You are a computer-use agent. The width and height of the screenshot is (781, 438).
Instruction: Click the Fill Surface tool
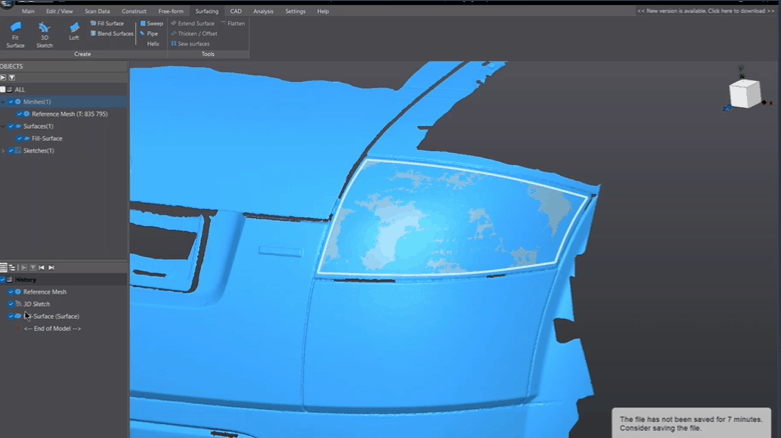coord(108,23)
